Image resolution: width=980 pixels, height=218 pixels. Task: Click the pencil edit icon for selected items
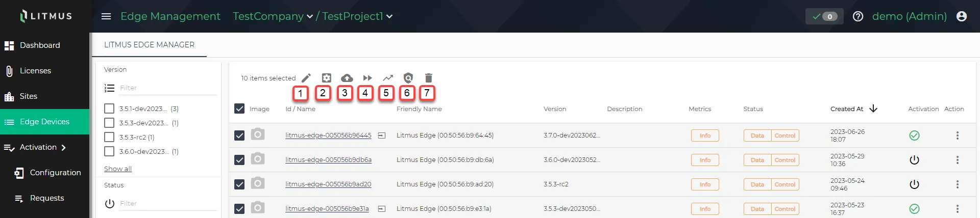(306, 78)
